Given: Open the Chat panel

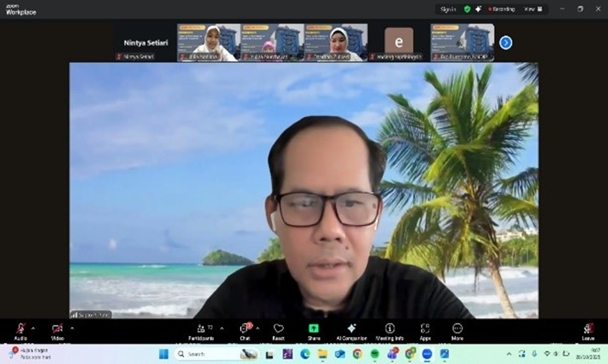Looking at the screenshot, I should pyautogui.click(x=245, y=329).
